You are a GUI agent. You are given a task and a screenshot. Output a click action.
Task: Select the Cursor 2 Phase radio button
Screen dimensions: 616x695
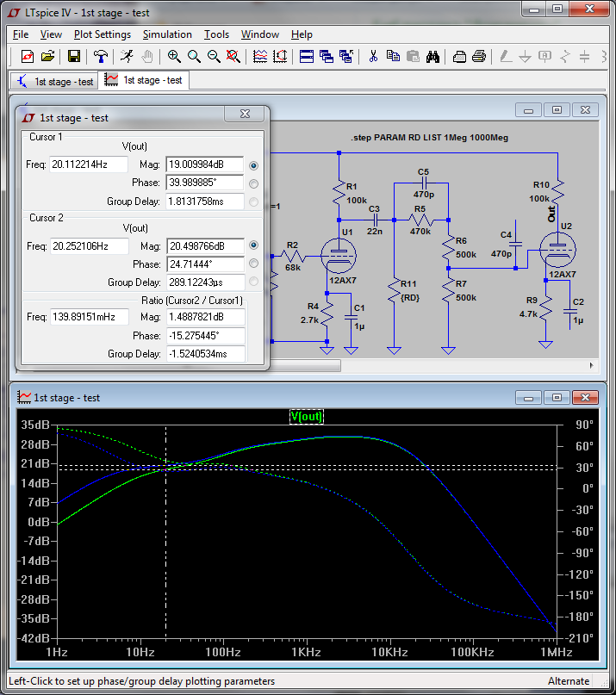point(253,264)
